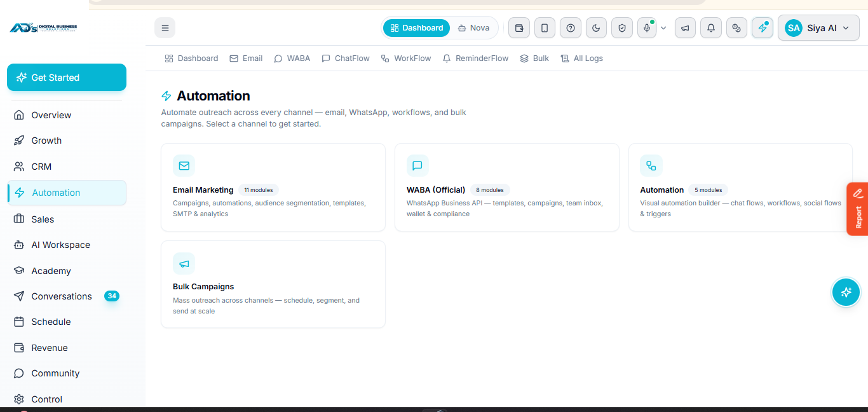Switch to Dashboard mode toggle
This screenshot has height=412, width=868.
click(x=417, y=28)
